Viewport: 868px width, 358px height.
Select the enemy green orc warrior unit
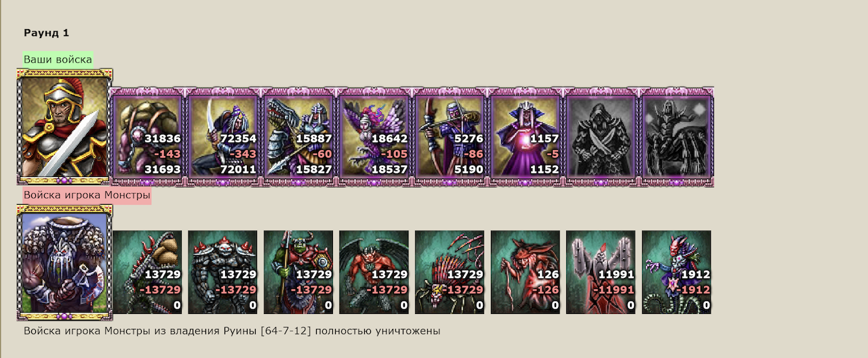[x=299, y=272]
